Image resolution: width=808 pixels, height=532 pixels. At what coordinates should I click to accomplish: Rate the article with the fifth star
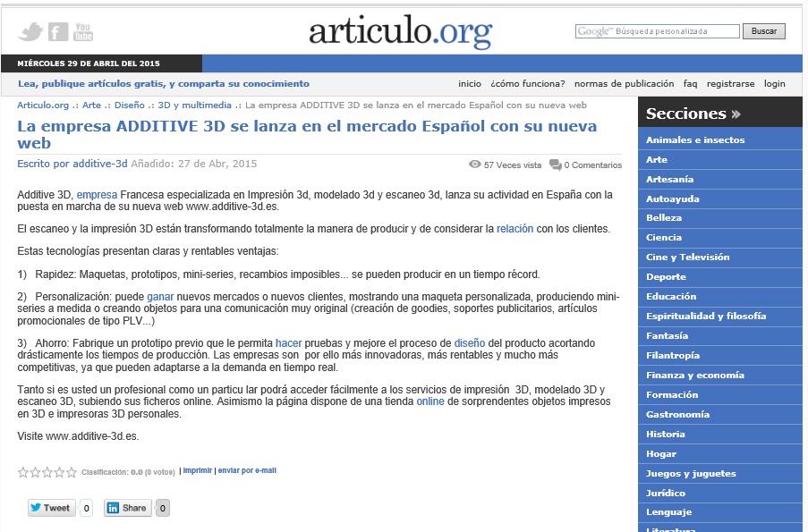[72, 472]
